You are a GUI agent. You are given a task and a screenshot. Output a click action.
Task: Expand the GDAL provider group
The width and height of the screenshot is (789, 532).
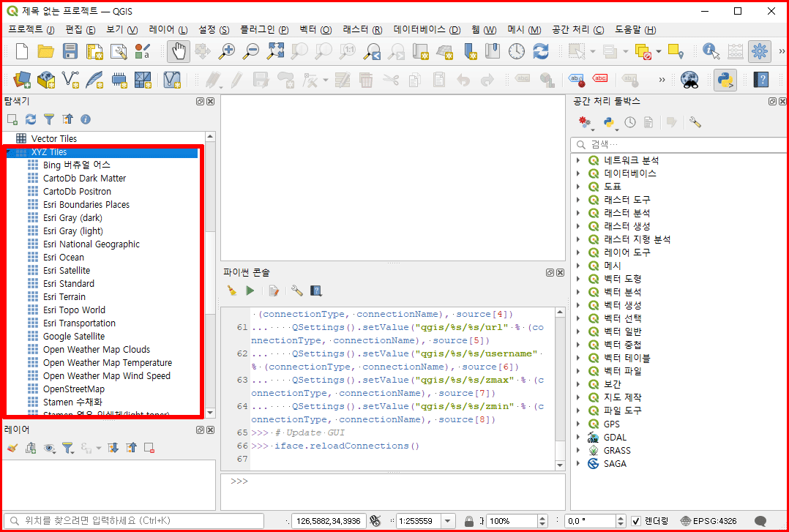click(x=578, y=438)
